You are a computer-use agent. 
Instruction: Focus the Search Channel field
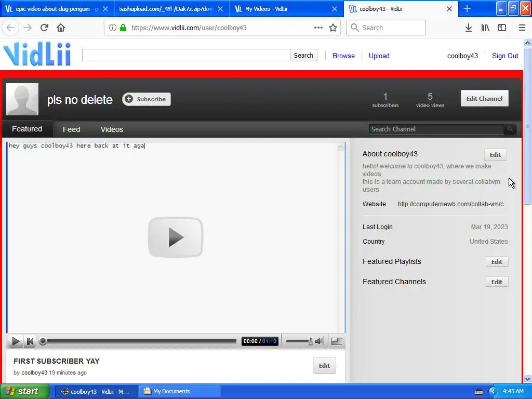tap(436, 129)
